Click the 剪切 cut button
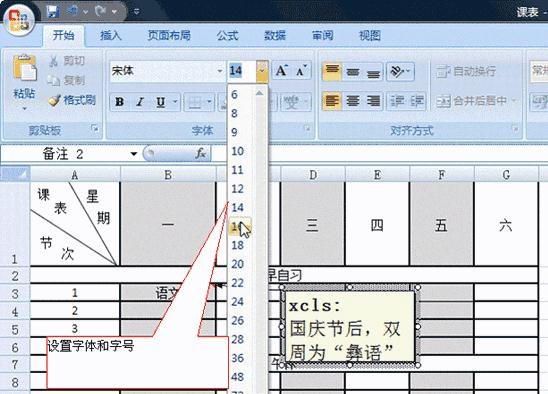Image resolution: width=548 pixels, height=394 pixels. [67, 61]
